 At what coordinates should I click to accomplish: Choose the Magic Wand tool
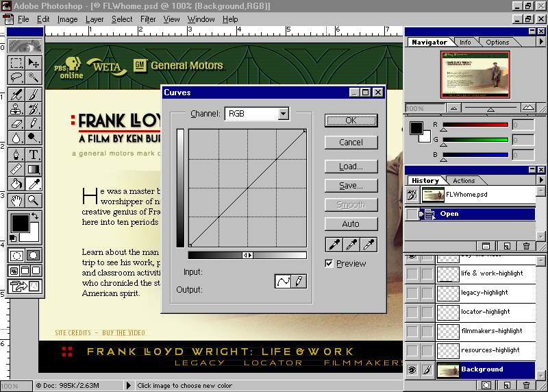point(34,77)
